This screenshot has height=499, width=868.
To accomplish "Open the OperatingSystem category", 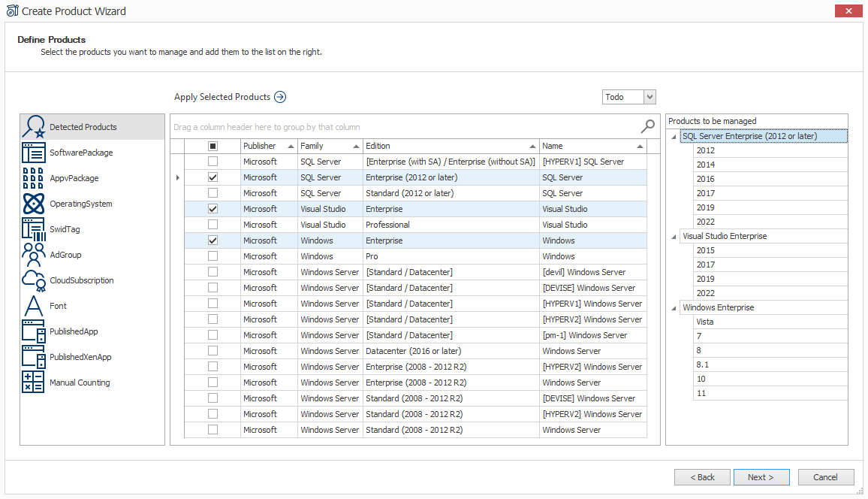I will pyautogui.click(x=92, y=203).
